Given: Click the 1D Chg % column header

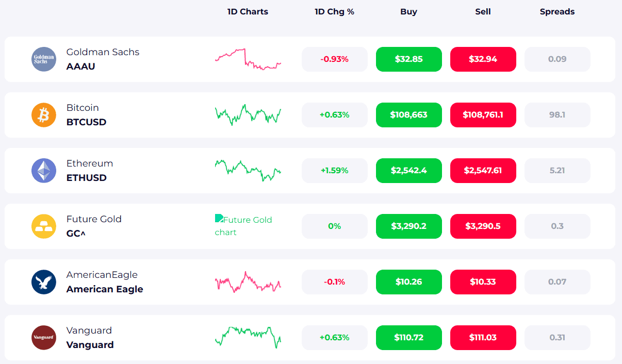Looking at the screenshot, I should 334,11.
